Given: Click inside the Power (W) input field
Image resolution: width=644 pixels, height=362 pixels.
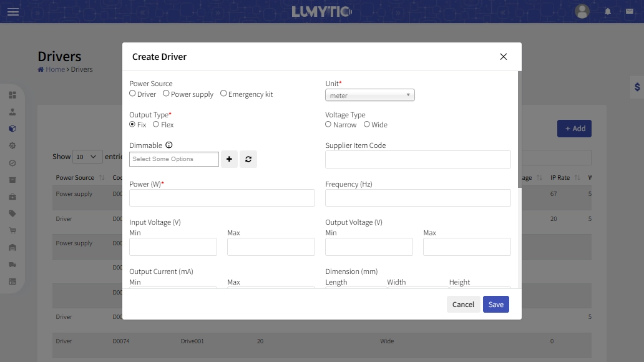Looking at the screenshot, I should (x=222, y=197).
